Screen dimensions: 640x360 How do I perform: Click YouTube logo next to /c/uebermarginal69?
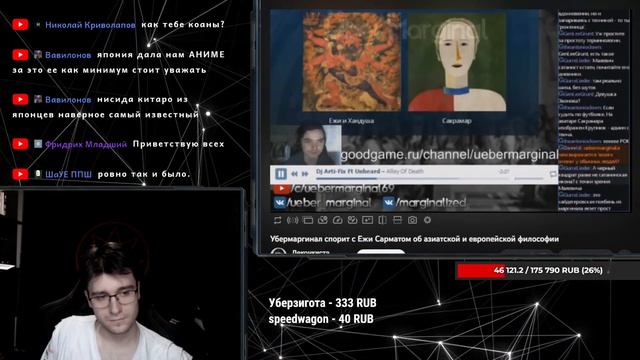(282, 189)
